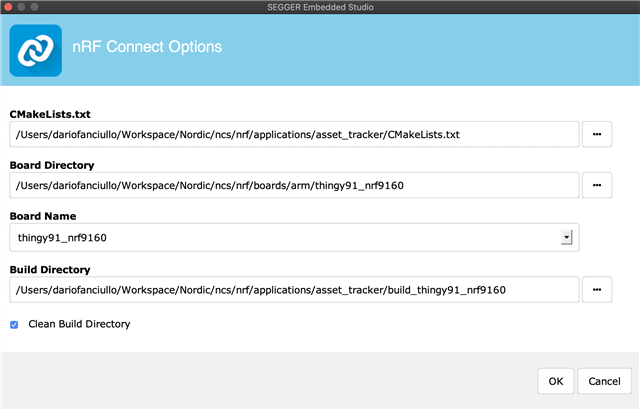Image resolution: width=640 pixels, height=410 pixels.
Task: Click the nRF Connect logo icon
Action: click(36, 51)
